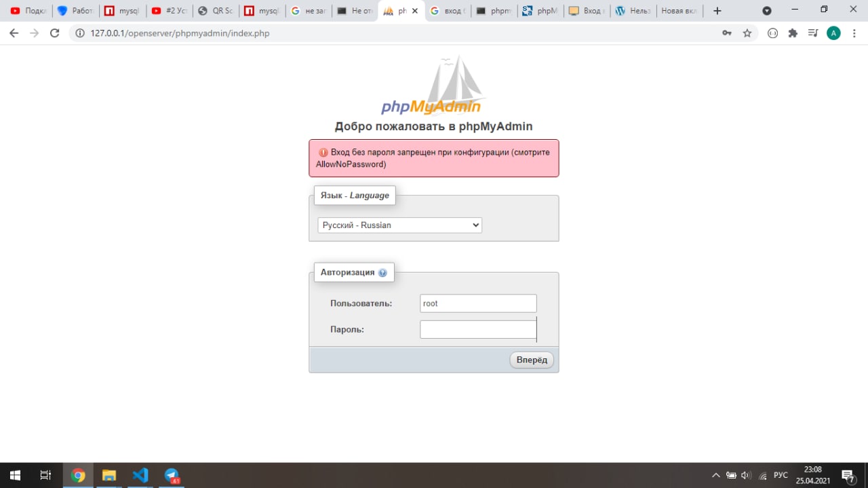Open Telegram from the taskbar

click(x=172, y=475)
